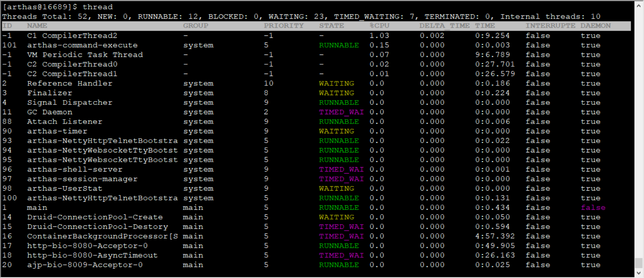Click the INTERRUPTE column header
This screenshot has width=644, height=278.
pos(550,26)
